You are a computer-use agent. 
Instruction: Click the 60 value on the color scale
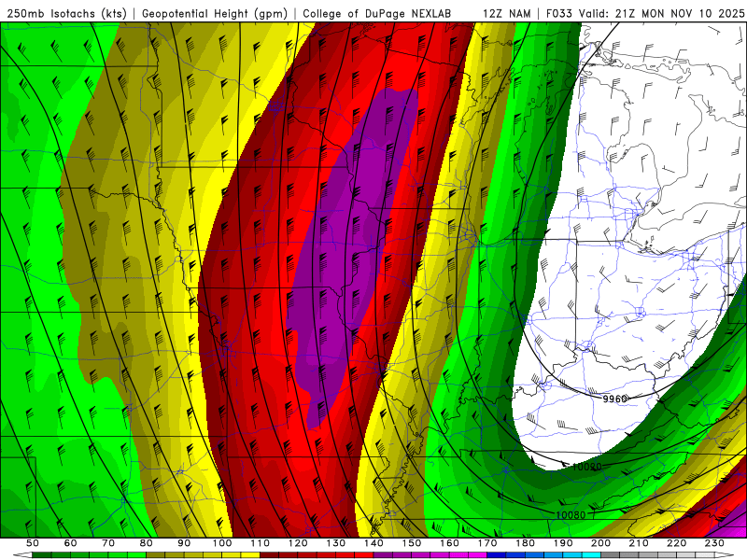[x=71, y=543]
